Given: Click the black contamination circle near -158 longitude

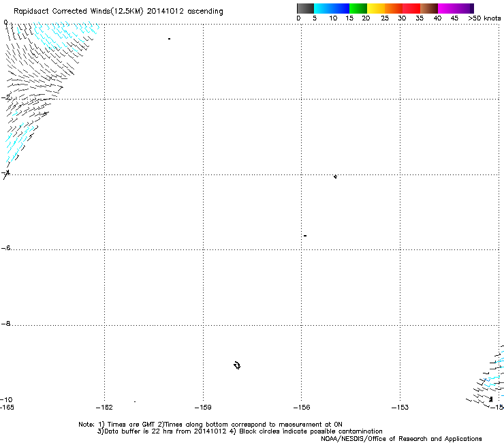Looking at the screenshot, I should tap(237, 365).
